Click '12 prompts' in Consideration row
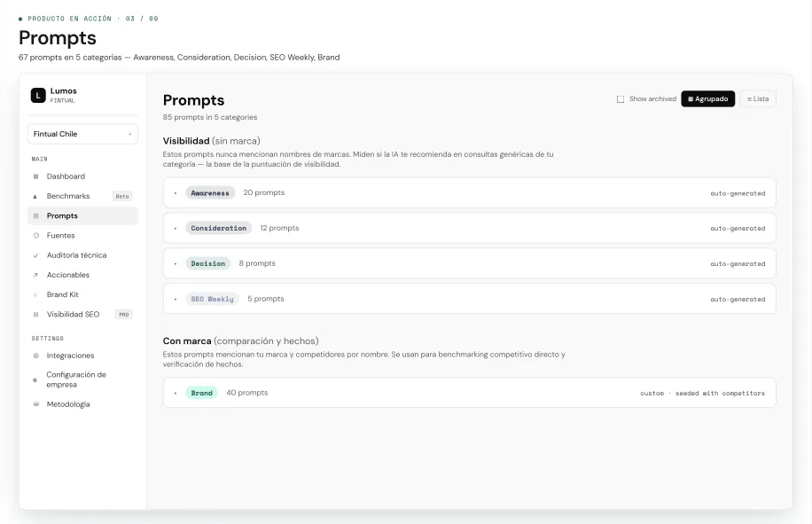This screenshot has width=812, height=524. [x=279, y=228]
